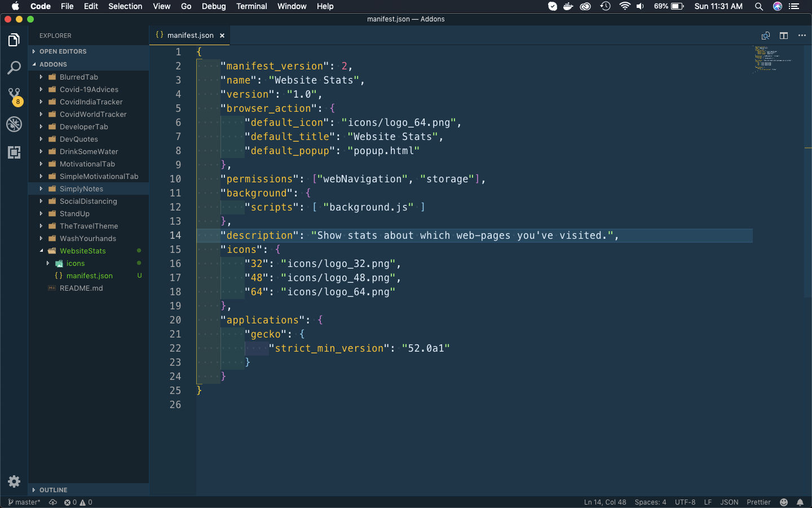Open Notification Center list icon
The image size is (812, 508).
tap(794, 6)
